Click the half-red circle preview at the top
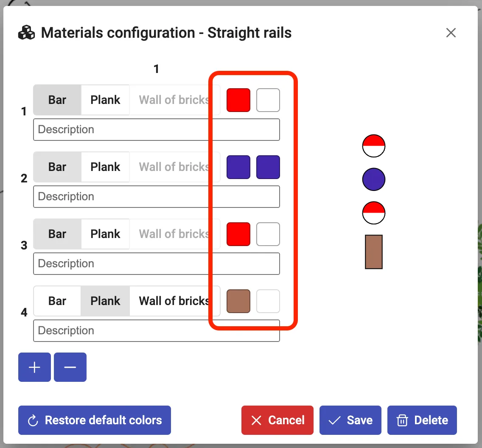482x448 pixels. point(373,146)
